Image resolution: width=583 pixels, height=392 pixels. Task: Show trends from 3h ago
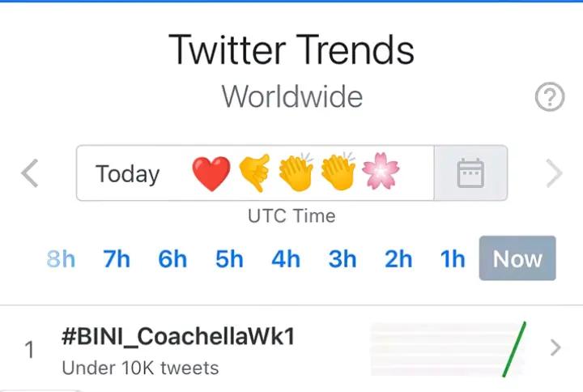click(x=342, y=259)
